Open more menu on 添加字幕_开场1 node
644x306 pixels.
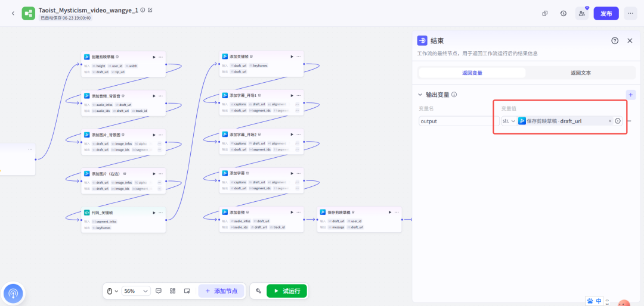pos(299,95)
